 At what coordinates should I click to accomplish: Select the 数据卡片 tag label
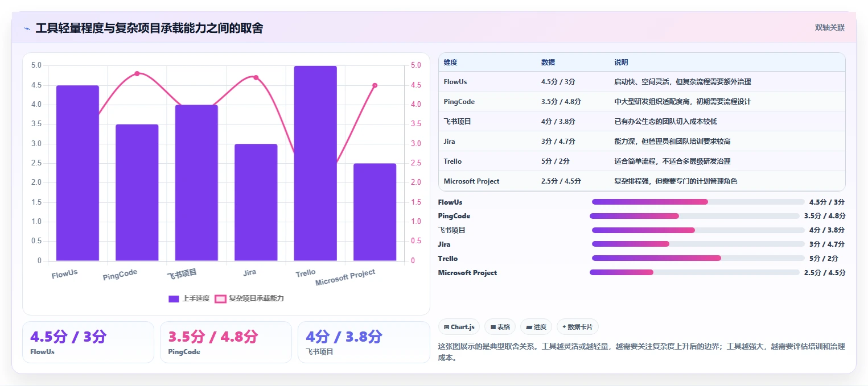point(580,327)
